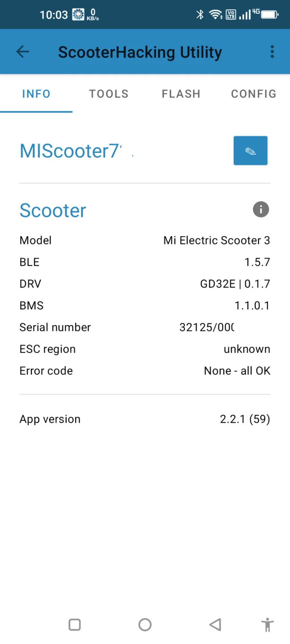Tap the MIScooter device name
The height and width of the screenshot is (644, 290).
tap(71, 151)
